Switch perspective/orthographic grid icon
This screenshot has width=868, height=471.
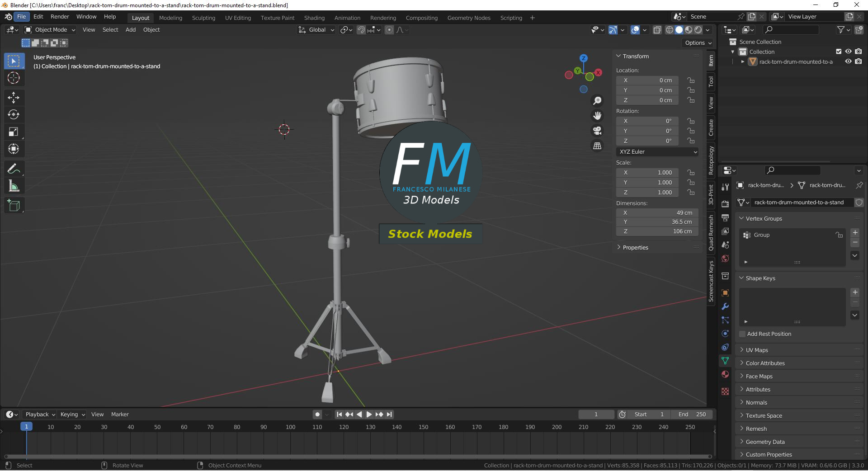click(597, 146)
